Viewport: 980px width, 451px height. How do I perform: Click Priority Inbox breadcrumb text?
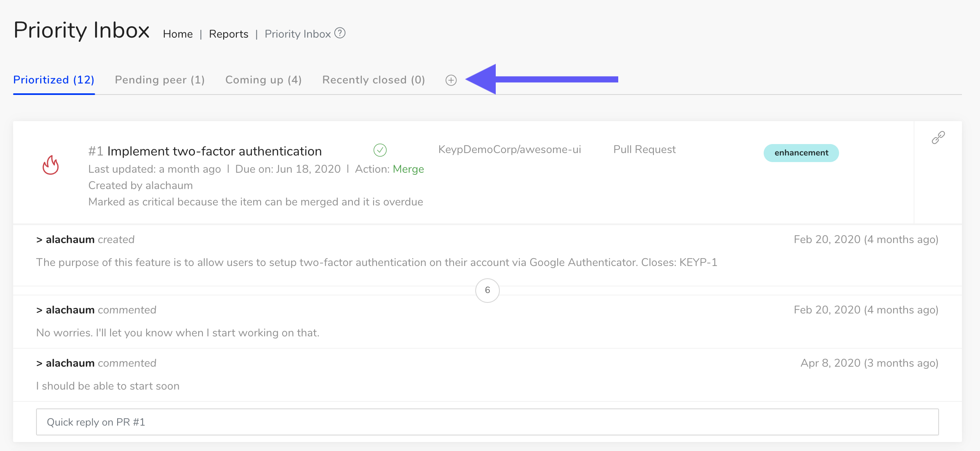pyautogui.click(x=297, y=34)
